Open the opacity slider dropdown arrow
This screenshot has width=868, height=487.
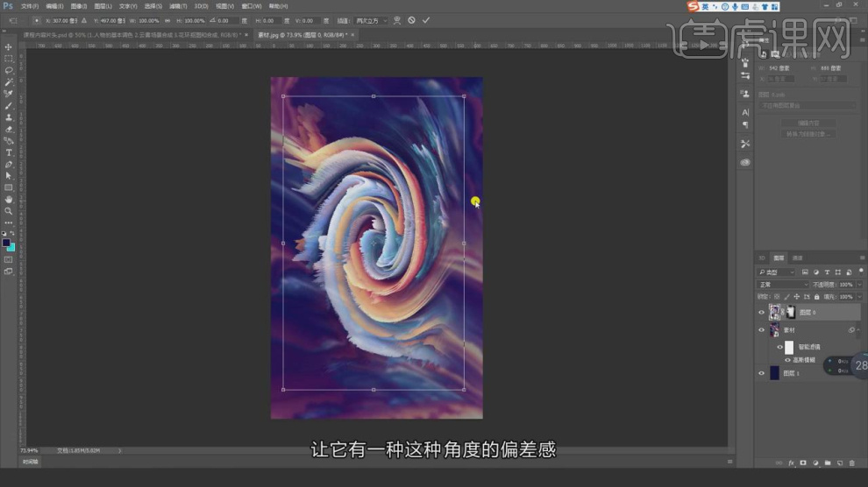click(x=859, y=285)
